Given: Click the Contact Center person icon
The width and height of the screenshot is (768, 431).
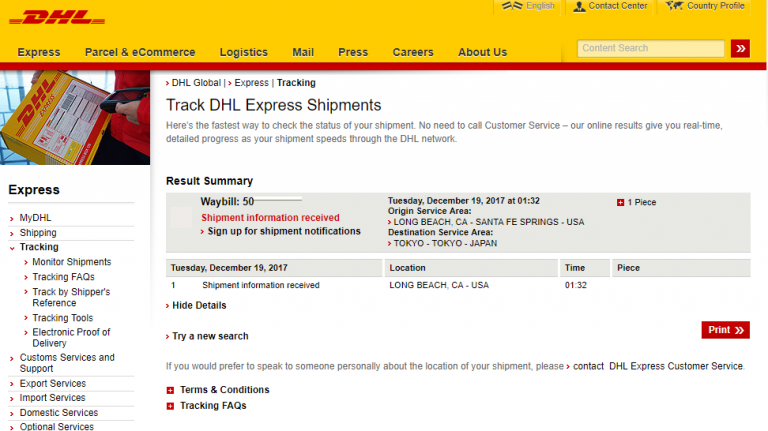Looking at the screenshot, I should tap(580, 6).
